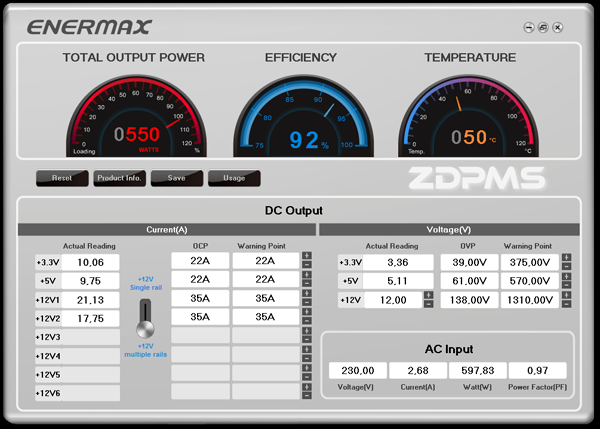Image resolution: width=600 pixels, height=429 pixels.
Task: Click +5V OVP field 61,00V
Action: [470, 281]
